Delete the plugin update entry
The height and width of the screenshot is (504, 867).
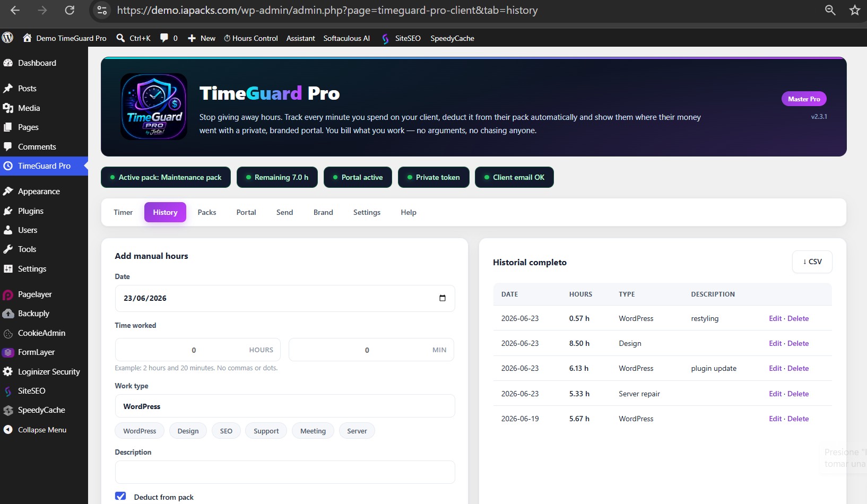tap(798, 368)
